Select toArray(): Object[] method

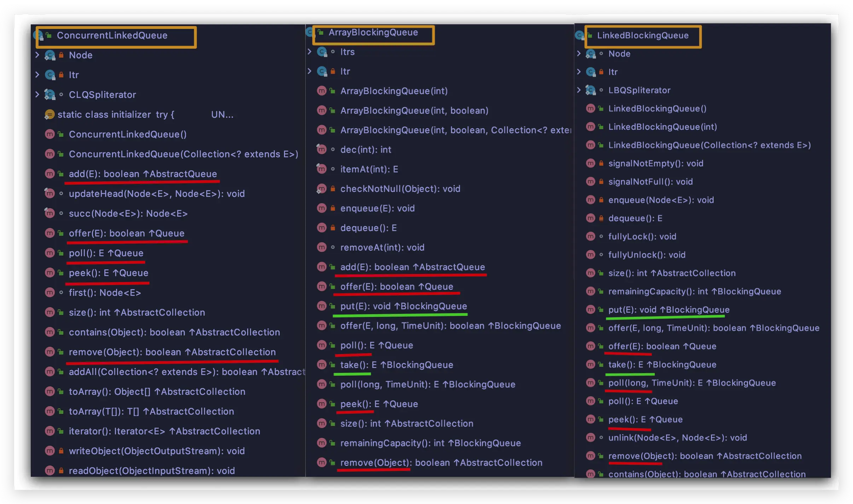tap(157, 392)
